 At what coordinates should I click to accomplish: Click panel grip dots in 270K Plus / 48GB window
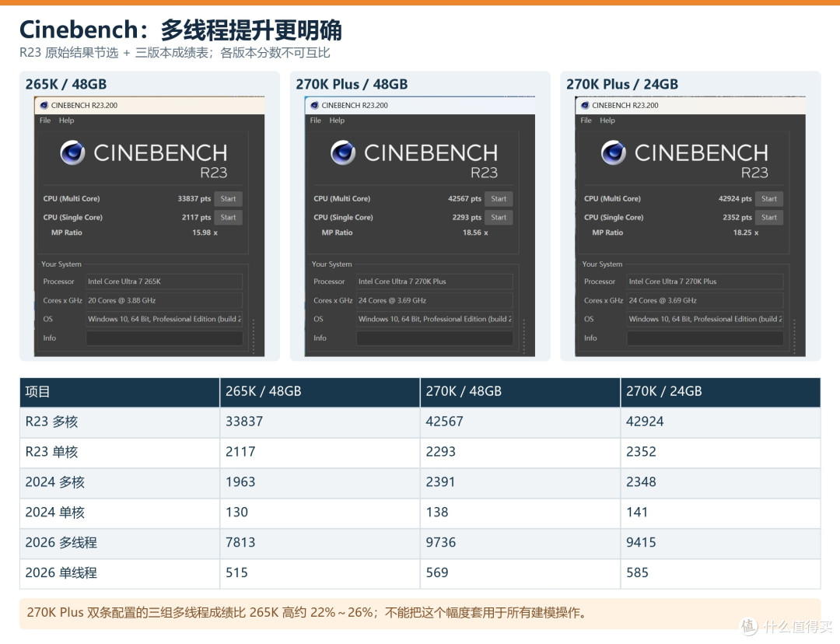(x=524, y=336)
